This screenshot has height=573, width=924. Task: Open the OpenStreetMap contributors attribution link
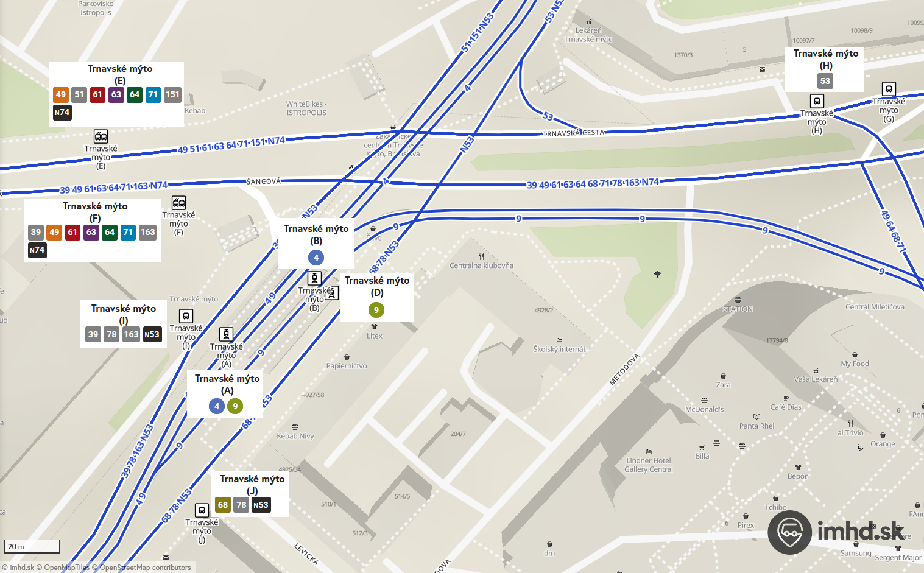[x=145, y=568]
